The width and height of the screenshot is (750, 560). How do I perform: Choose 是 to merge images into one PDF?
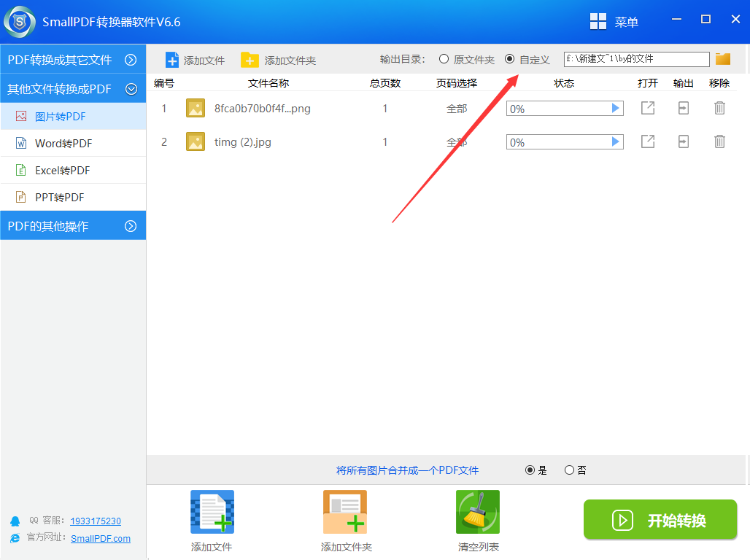pyautogui.click(x=530, y=470)
